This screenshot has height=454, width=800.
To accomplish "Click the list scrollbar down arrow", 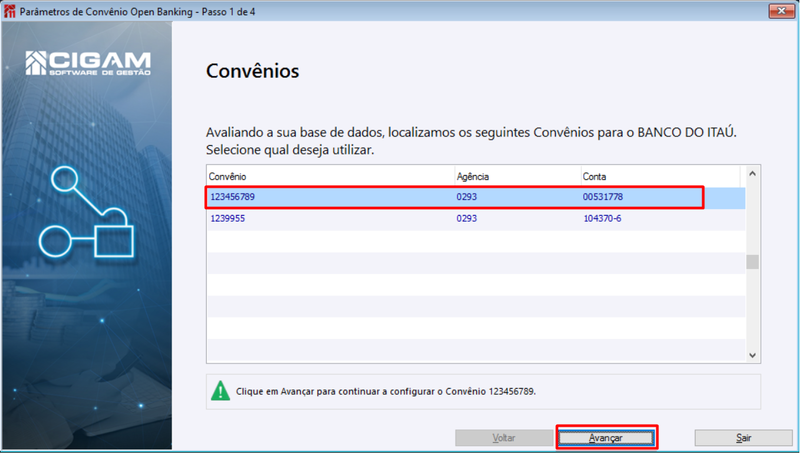I will (753, 355).
